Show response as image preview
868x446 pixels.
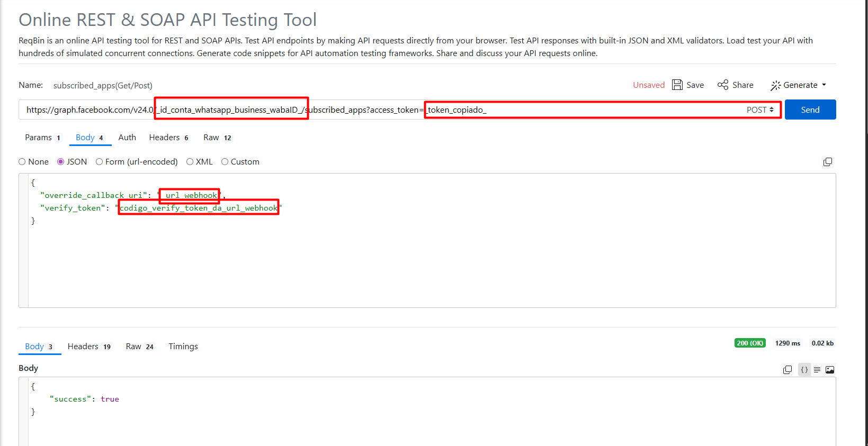[x=830, y=370]
